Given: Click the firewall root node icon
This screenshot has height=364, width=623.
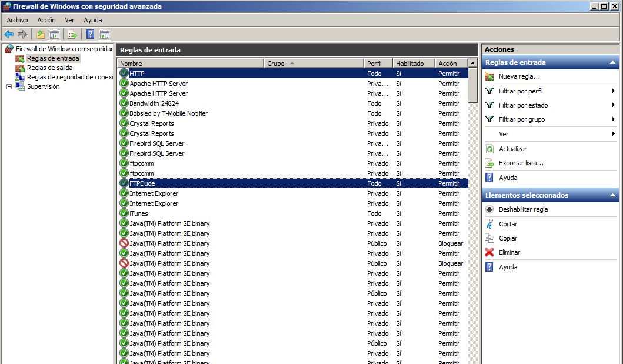Looking at the screenshot, I should (x=9, y=49).
